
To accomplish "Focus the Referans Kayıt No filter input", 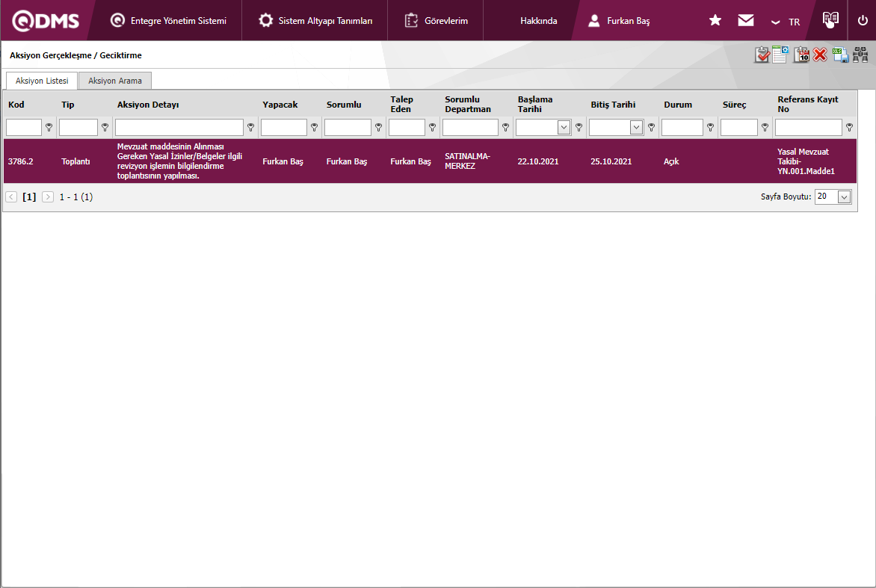I will (x=809, y=127).
